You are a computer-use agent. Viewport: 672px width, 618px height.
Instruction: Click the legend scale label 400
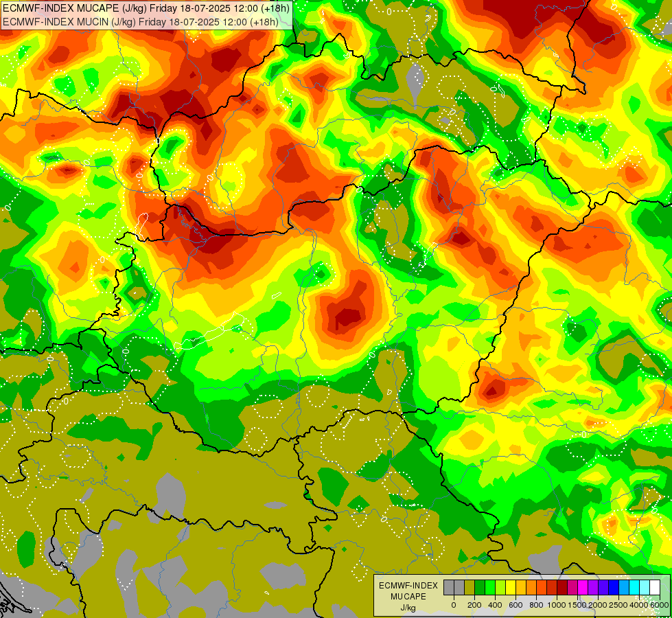tap(495, 605)
